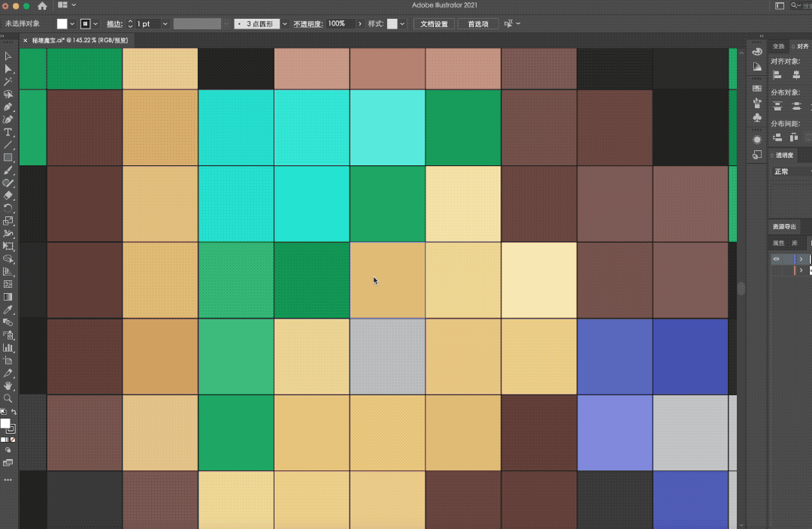Select the Curvature tool
Viewport: 812px width, 529px height.
point(8,119)
